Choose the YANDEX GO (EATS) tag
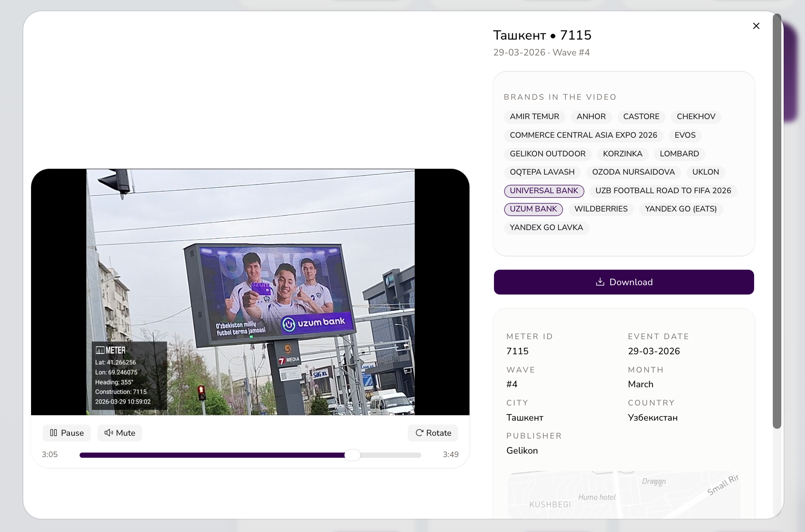 681,209
